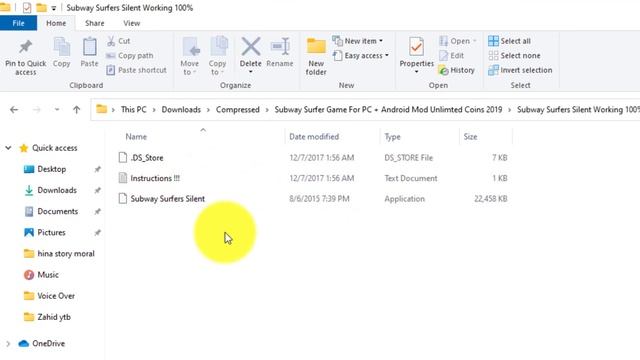Switch to the Share ribbon tab
This screenshot has height=360, width=640.
[95, 23]
